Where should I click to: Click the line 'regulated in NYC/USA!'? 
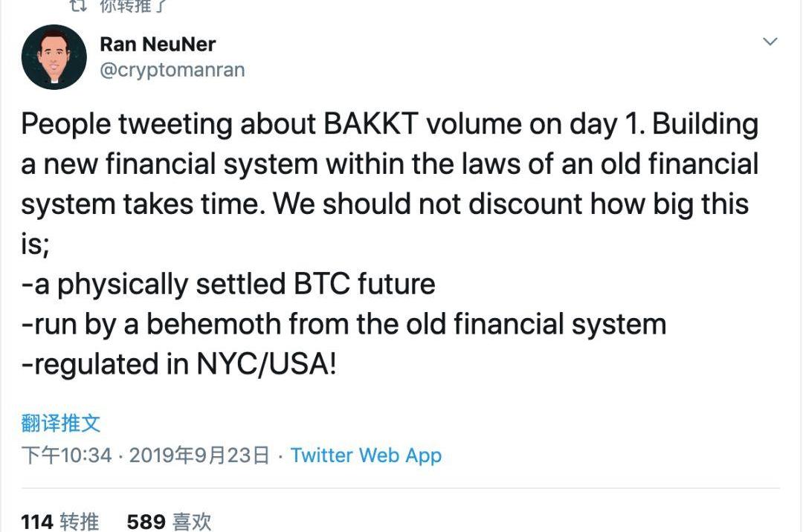click(x=178, y=365)
